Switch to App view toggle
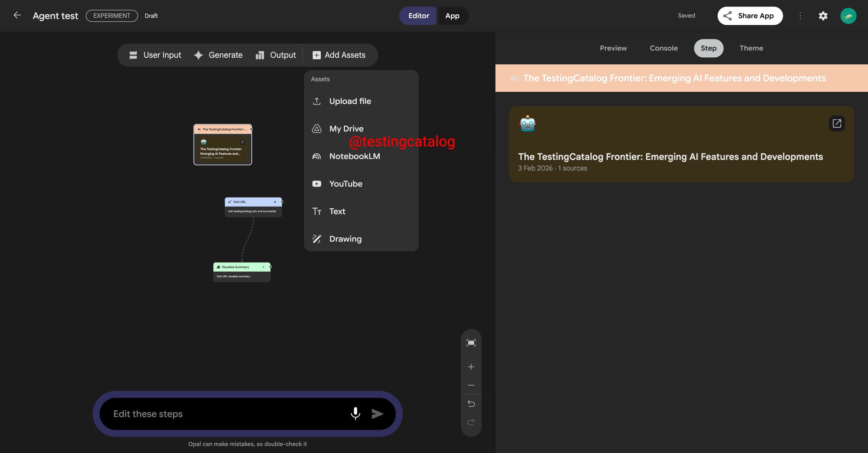 [x=452, y=16]
